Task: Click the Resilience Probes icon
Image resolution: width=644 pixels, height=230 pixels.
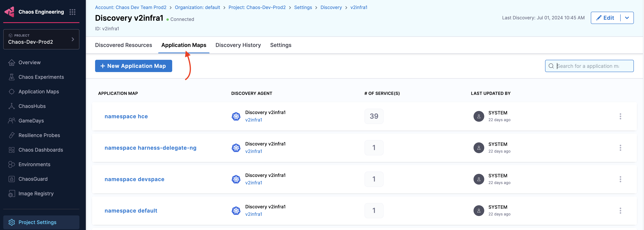Action: point(11,135)
